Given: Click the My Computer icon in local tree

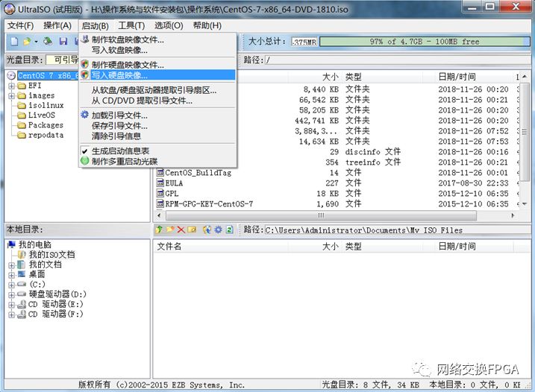Looking at the screenshot, I should point(12,244).
